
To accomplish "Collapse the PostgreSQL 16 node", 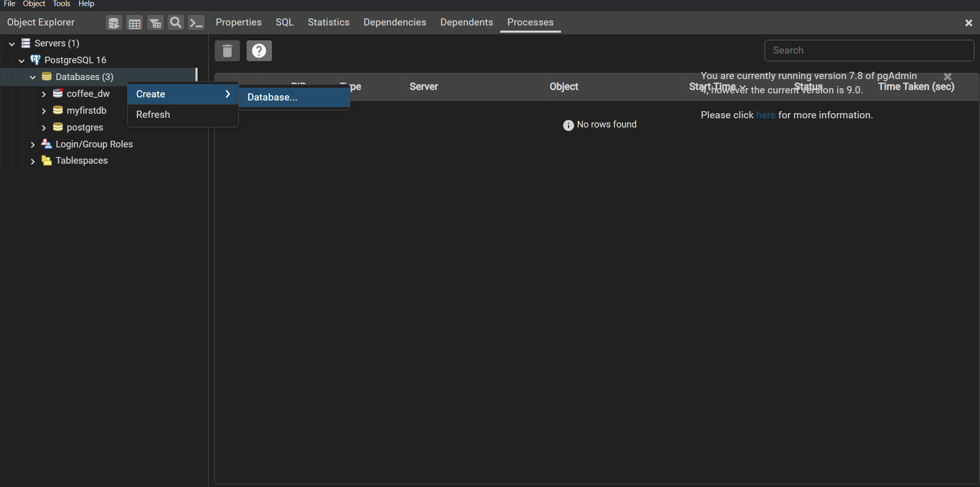I will [x=21, y=60].
